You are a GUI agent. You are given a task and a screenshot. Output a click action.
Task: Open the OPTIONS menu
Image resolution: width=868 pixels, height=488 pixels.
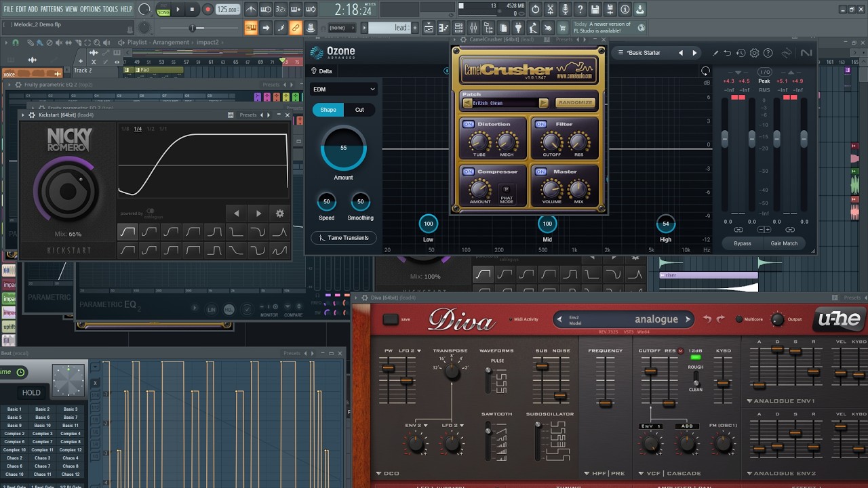pos(90,9)
